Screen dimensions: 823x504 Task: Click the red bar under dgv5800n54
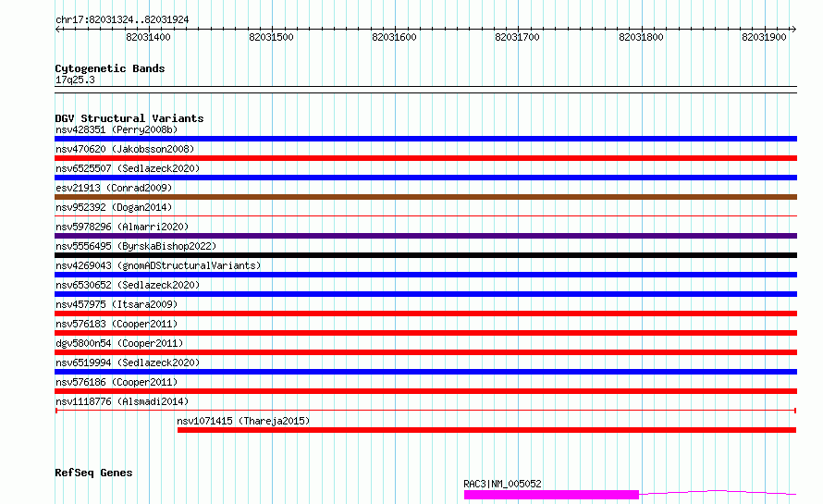click(x=425, y=352)
